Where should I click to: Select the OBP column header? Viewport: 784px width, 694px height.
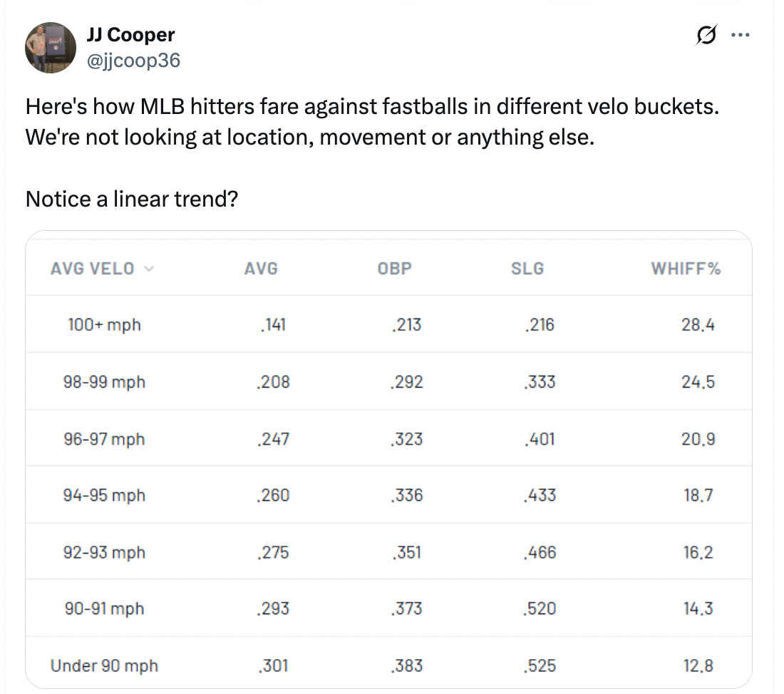395,269
